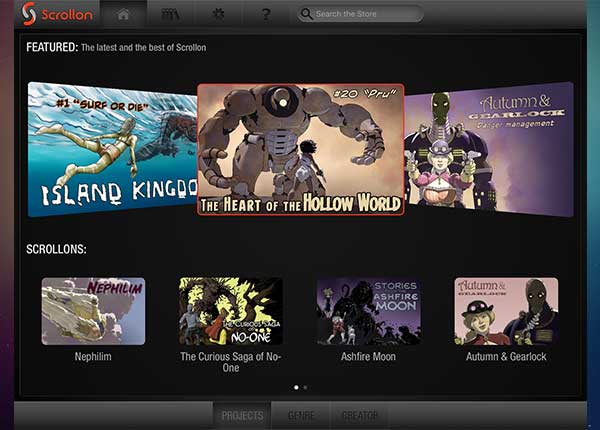
Task: Click the search magnifier icon
Action: pyautogui.click(x=306, y=14)
